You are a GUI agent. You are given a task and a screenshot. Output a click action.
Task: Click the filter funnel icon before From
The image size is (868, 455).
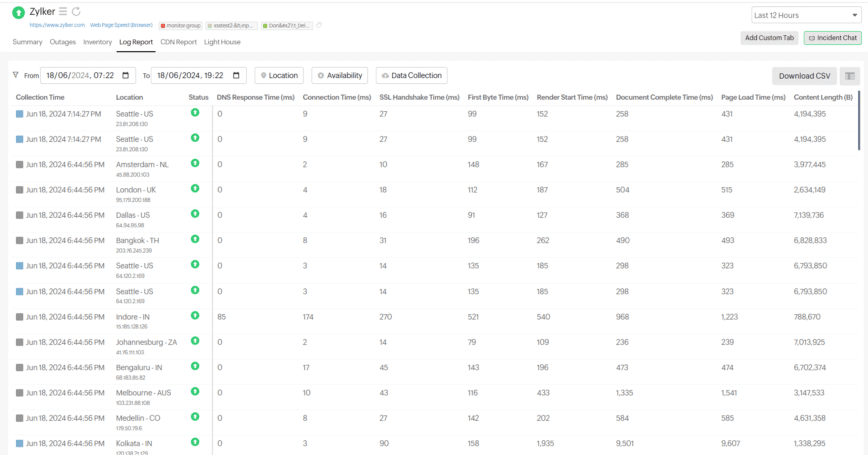click(x=15, y=75)
